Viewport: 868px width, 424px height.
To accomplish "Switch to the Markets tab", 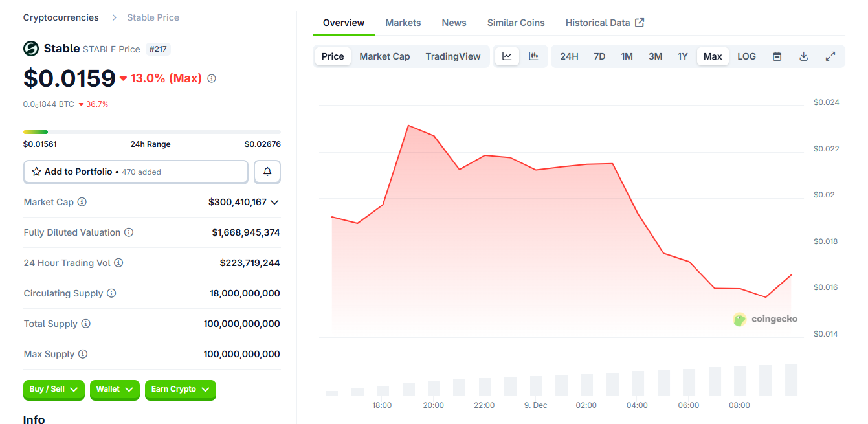I will [x=403, y=22].
